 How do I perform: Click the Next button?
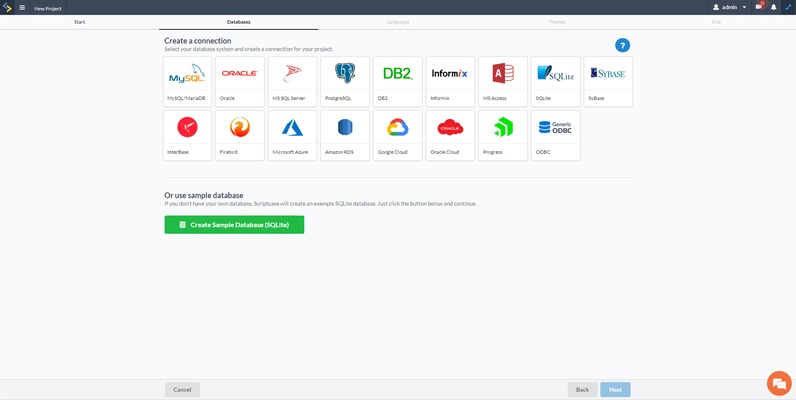[x=615, y=390]
